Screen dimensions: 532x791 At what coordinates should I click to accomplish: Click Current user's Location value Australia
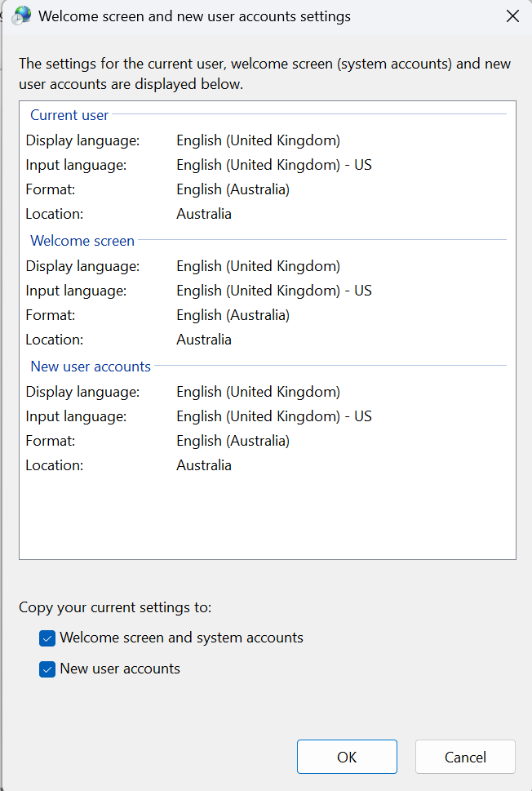click(204, 214)
